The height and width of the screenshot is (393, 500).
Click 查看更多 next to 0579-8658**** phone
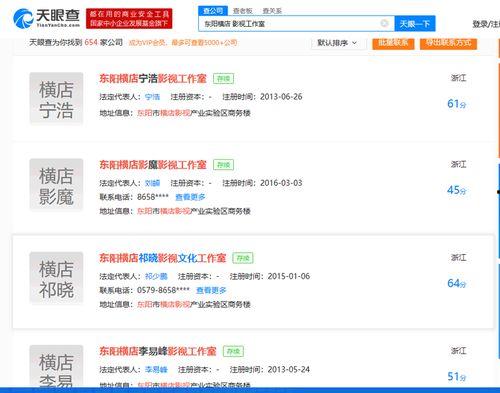(x=211, y=290)
